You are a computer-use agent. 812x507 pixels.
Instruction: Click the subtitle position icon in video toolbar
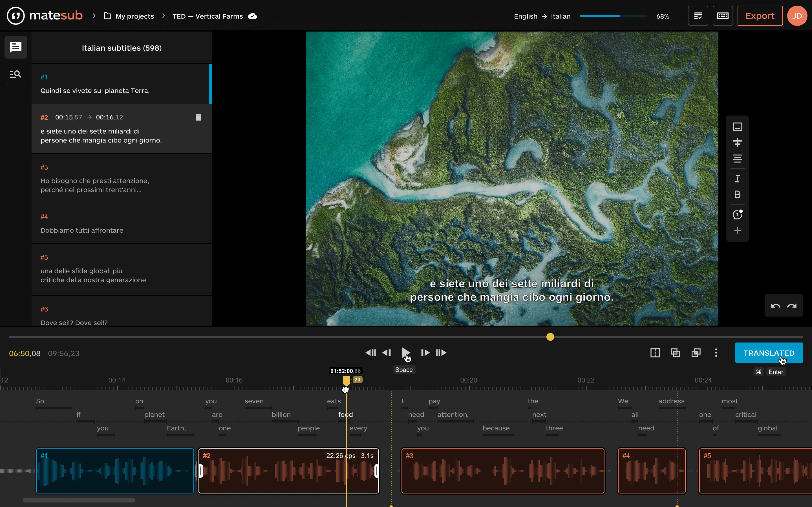[737, 127]
